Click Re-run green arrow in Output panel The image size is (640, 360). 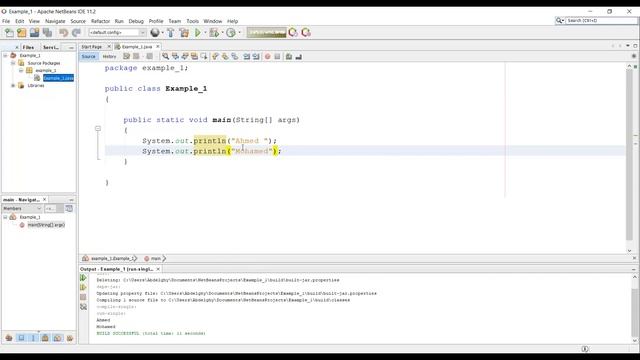point(83,278)
